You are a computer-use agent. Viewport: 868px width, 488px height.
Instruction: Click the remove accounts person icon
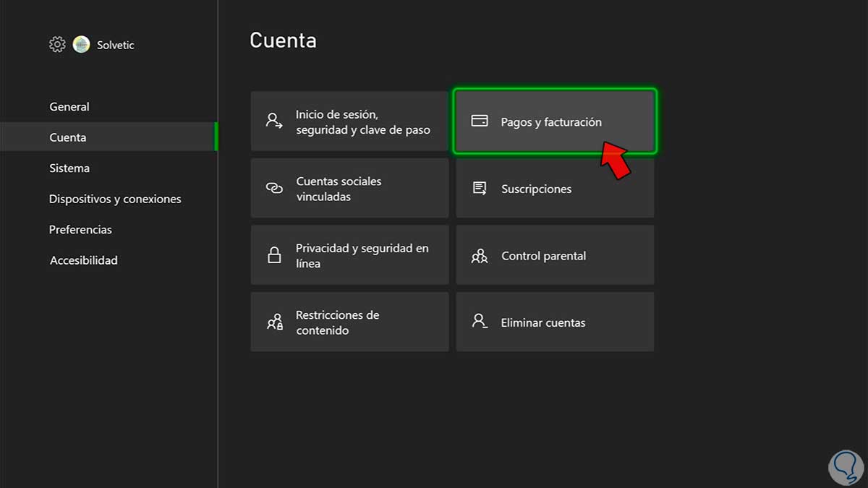click(x=479, y=322)
